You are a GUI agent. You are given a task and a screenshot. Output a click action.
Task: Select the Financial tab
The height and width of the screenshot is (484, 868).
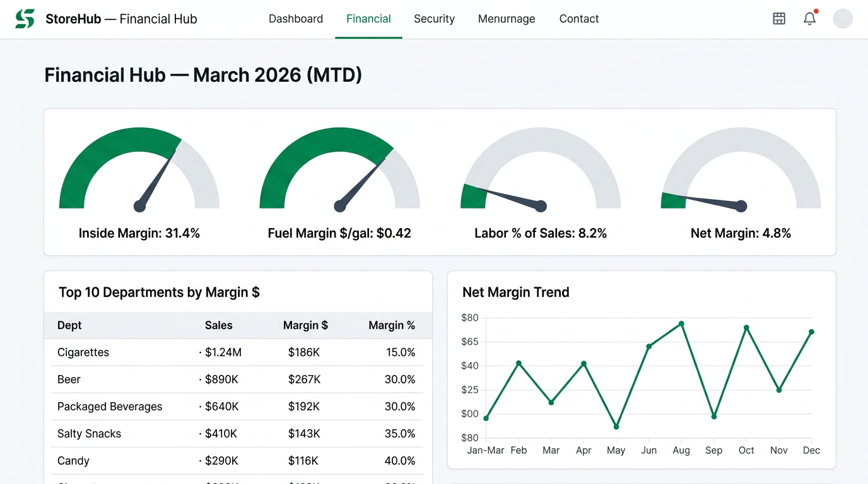[x=368, y=19]
